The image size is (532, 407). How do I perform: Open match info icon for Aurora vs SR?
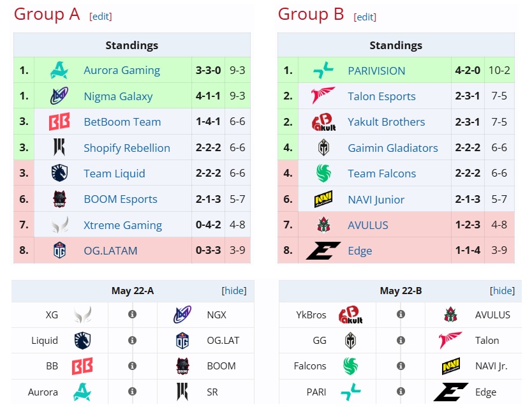(132, 392)
